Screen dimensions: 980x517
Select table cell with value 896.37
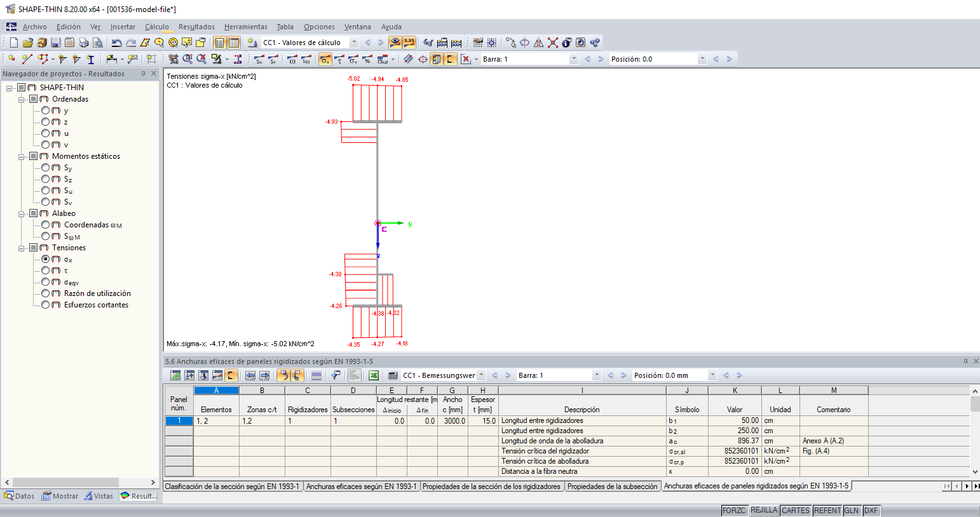point(735,441)
